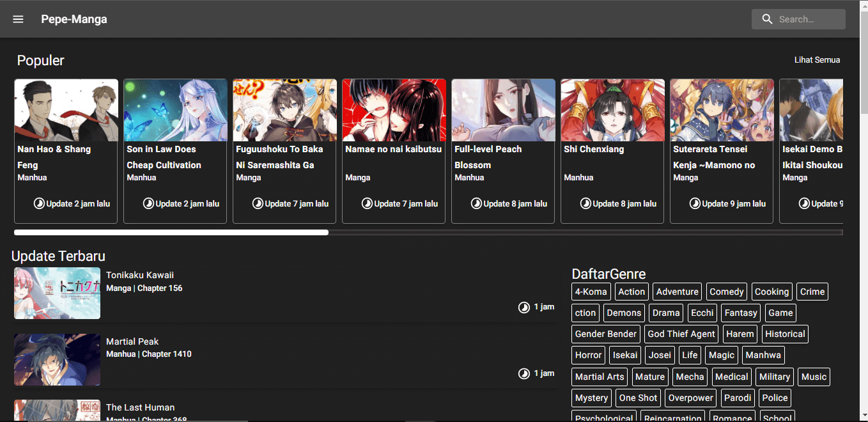Open The Last Human title
The image size is (868, 422).
[141, 407]
